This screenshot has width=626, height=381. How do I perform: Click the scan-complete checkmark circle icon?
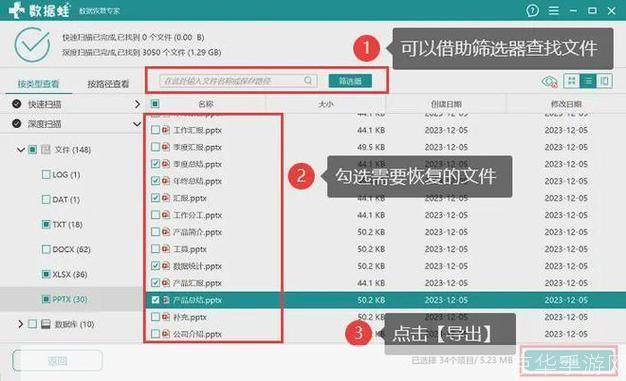[x=32, y=45]
